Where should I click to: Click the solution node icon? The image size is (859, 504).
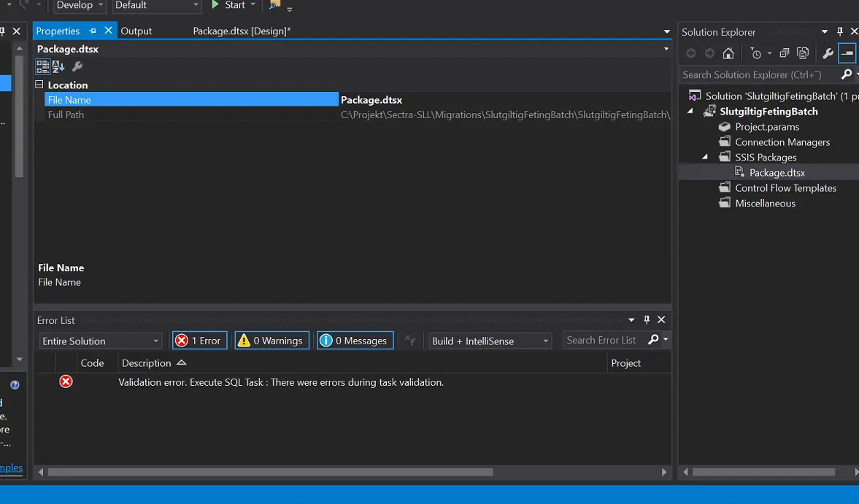[695, 96]
